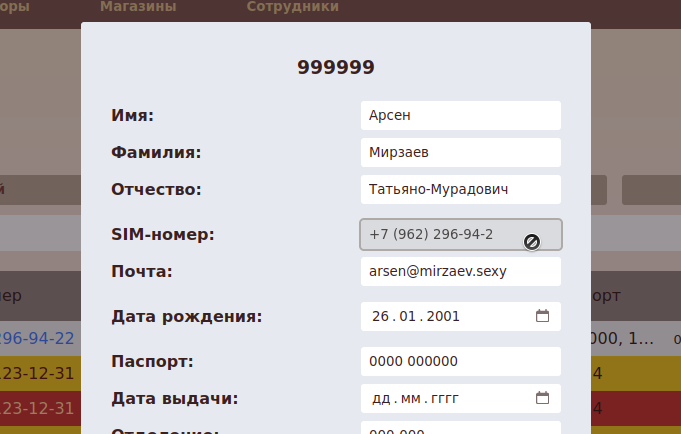Select the Отчество input field
This screenshot has height=434, width=681.
(x=460, y=189)
